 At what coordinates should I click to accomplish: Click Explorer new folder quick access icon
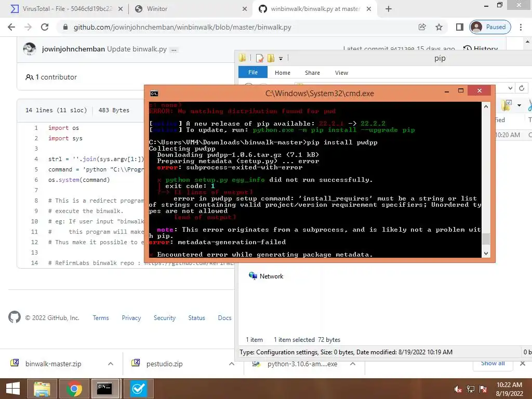point(271,58)
